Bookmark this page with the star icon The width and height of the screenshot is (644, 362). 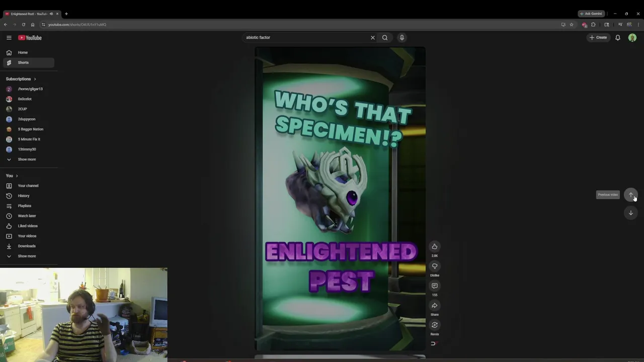572,25
